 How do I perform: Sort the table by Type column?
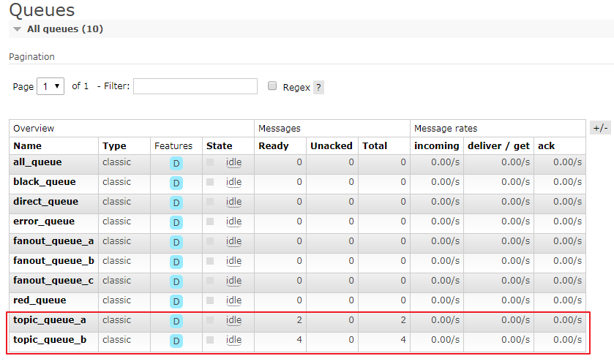[114, 146]
